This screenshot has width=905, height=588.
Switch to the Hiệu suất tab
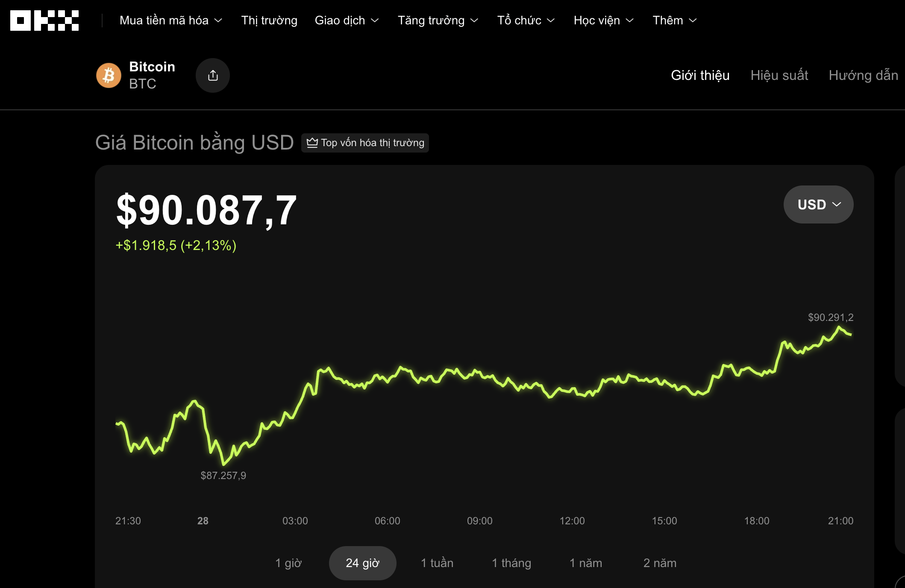point(779,75)
